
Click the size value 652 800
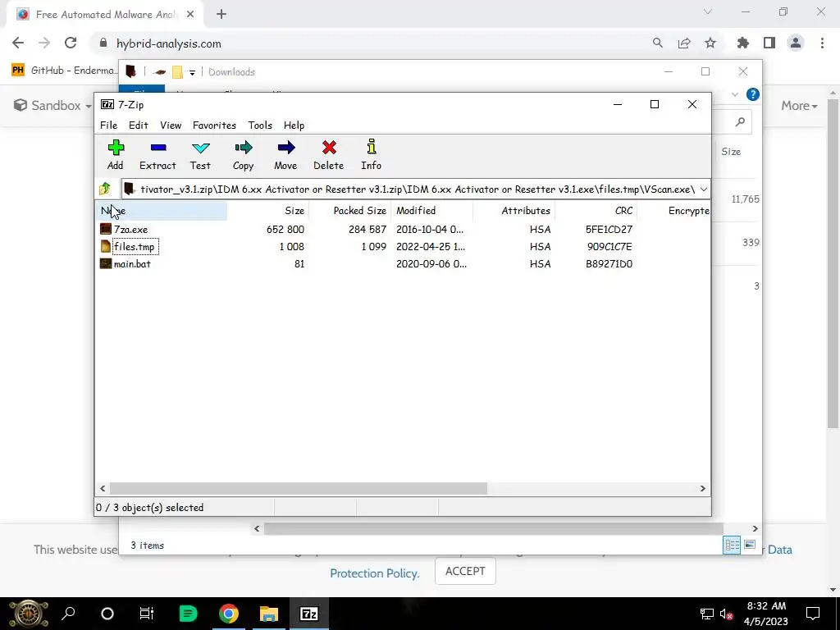pyautogui.click(x=285, y=230)
